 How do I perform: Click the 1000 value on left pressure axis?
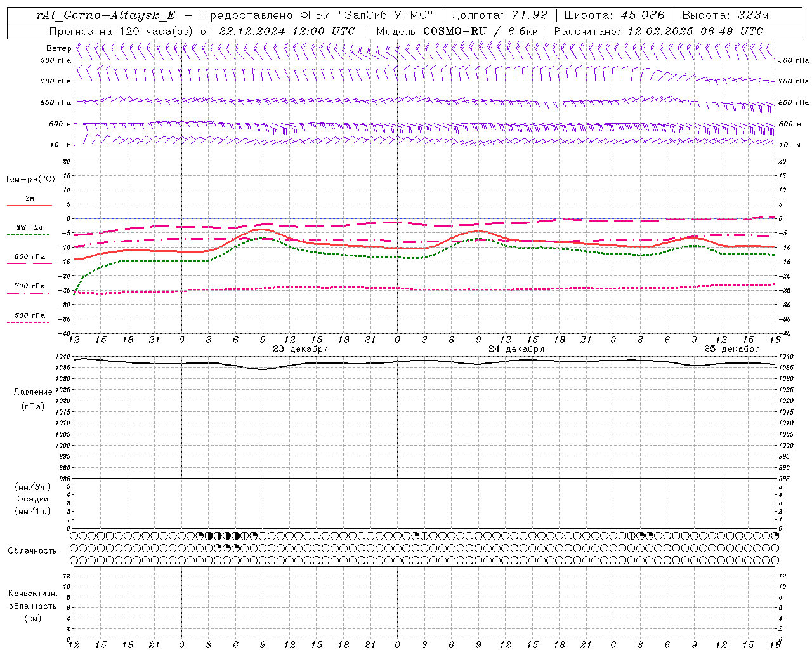point(63,446)
